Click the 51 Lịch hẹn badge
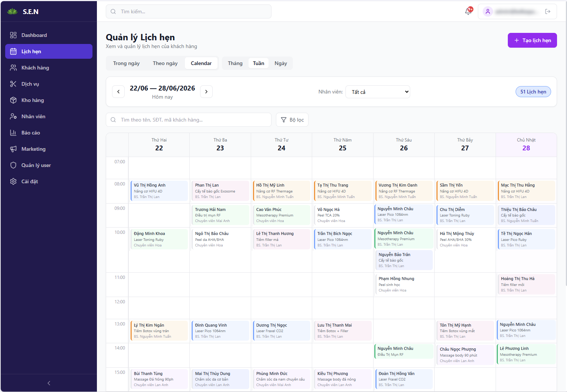Image resolution: width=567 pixels, height=392 pixels. click(x=533, y=92)
